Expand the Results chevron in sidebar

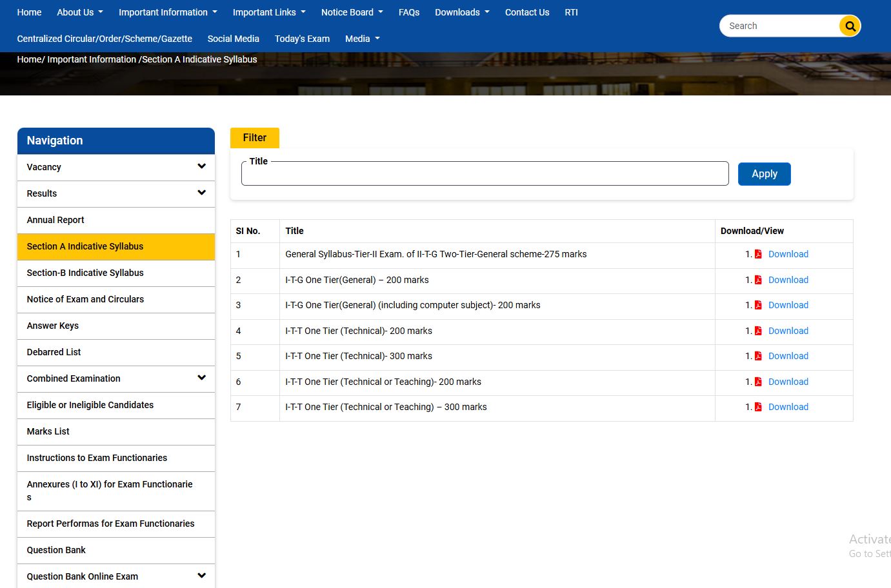(201, 193)
